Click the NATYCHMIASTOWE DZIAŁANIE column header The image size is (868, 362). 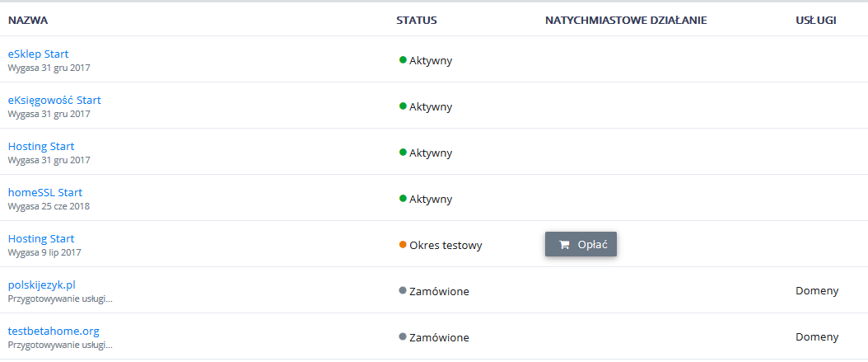coord(626,20)
